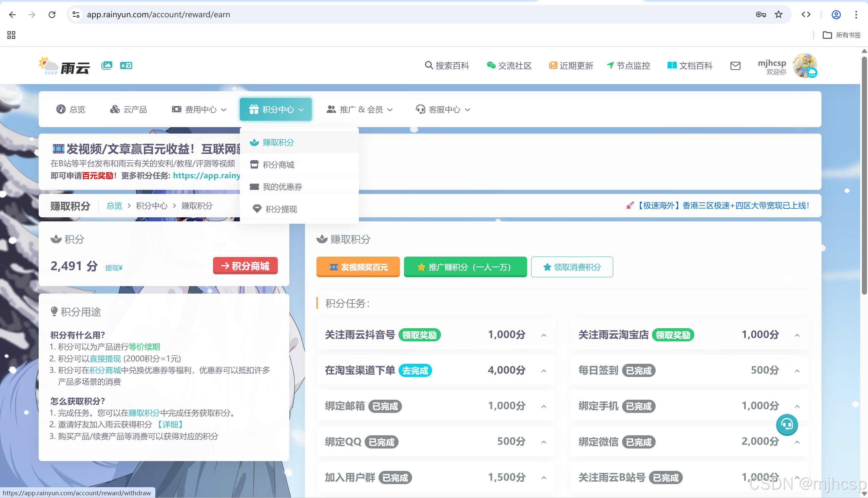
Task: Collapse the 关注雨云抖音号 task chevron
Action: pos(544,335)
